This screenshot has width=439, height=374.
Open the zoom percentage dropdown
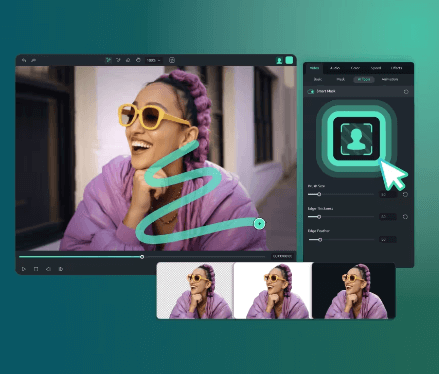153,60
